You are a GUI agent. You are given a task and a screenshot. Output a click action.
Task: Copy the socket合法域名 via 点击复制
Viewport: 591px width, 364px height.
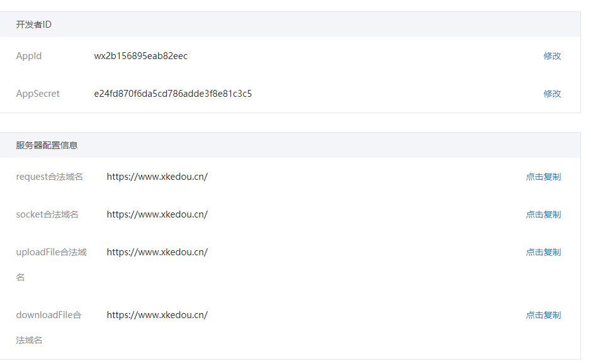543,214
